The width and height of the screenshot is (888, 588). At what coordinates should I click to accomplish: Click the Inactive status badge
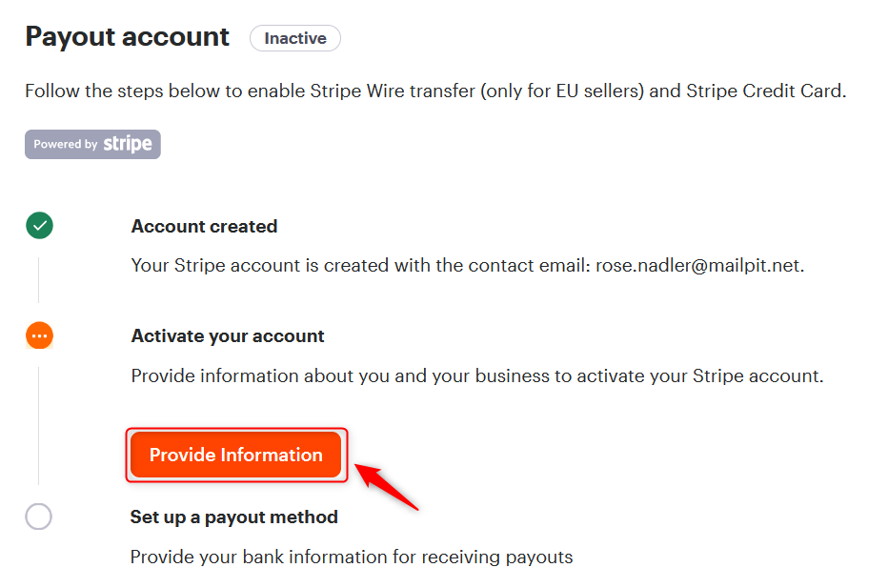295,38
